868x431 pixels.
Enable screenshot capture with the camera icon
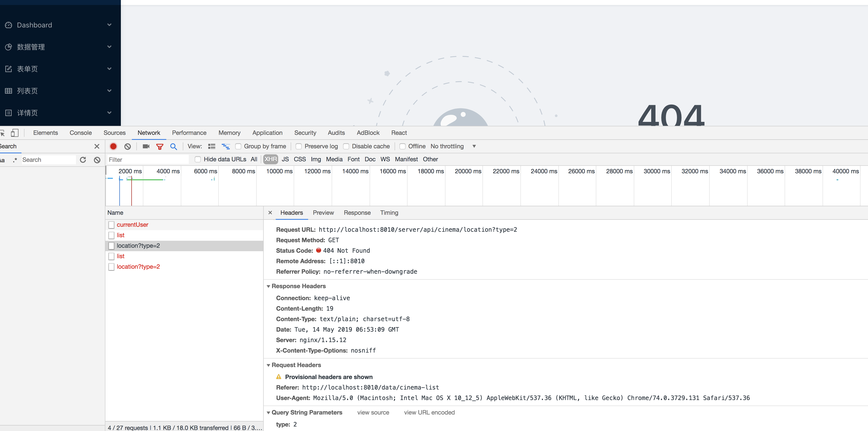146,146
